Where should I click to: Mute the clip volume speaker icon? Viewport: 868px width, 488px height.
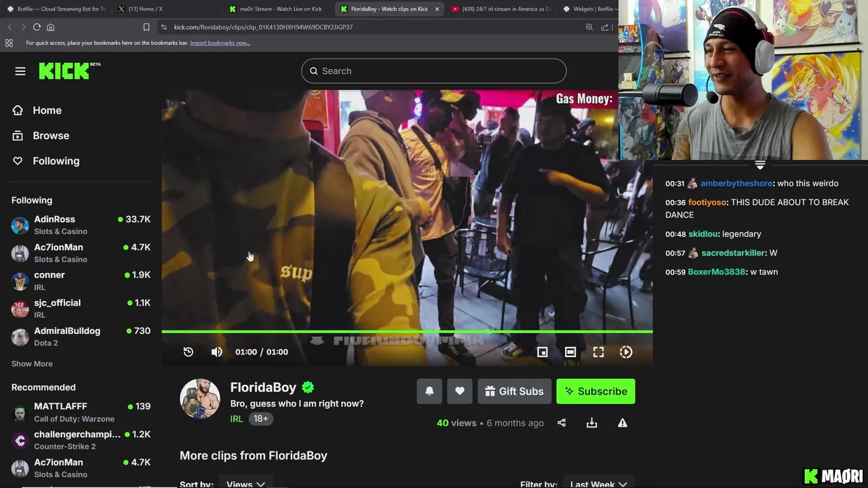(x=216, y=352)
